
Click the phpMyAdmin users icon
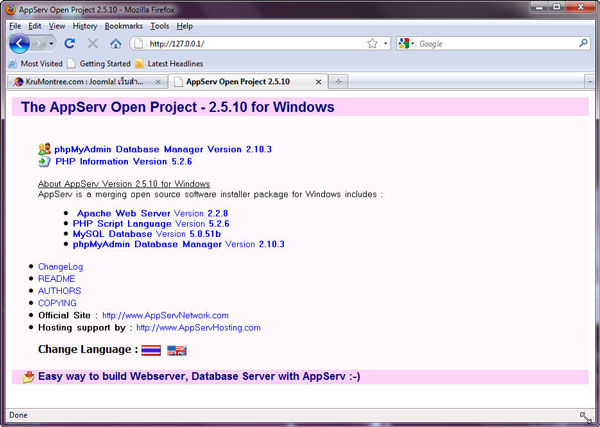tap(44, 149)
